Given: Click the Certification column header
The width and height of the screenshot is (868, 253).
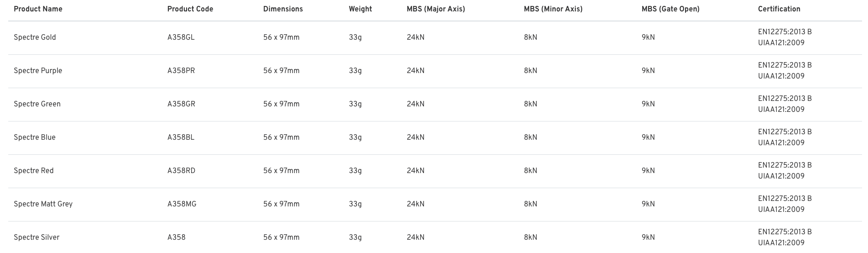Looking at the screenshot, I should (x=779, y=9).
